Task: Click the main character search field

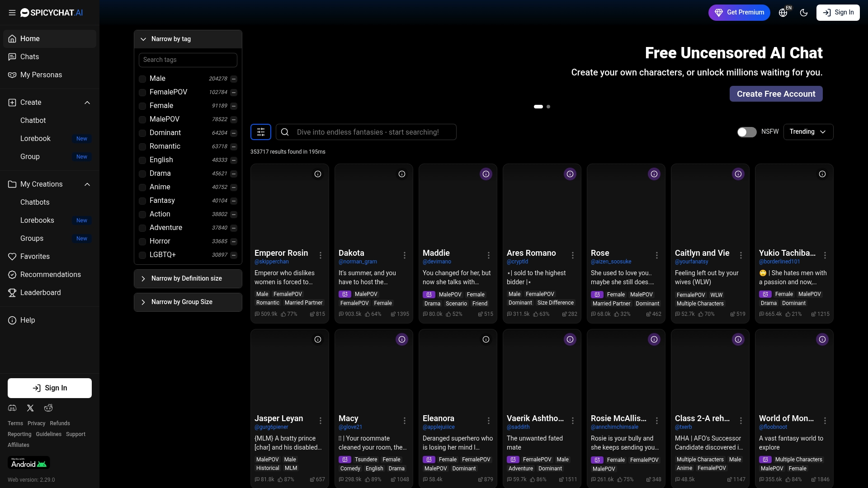Action: click(366, 132)
